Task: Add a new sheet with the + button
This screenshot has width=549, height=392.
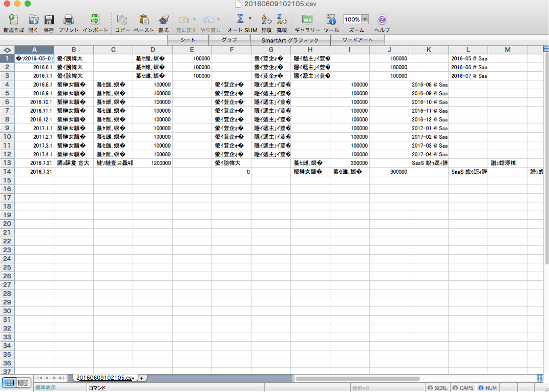Action: 142,378
